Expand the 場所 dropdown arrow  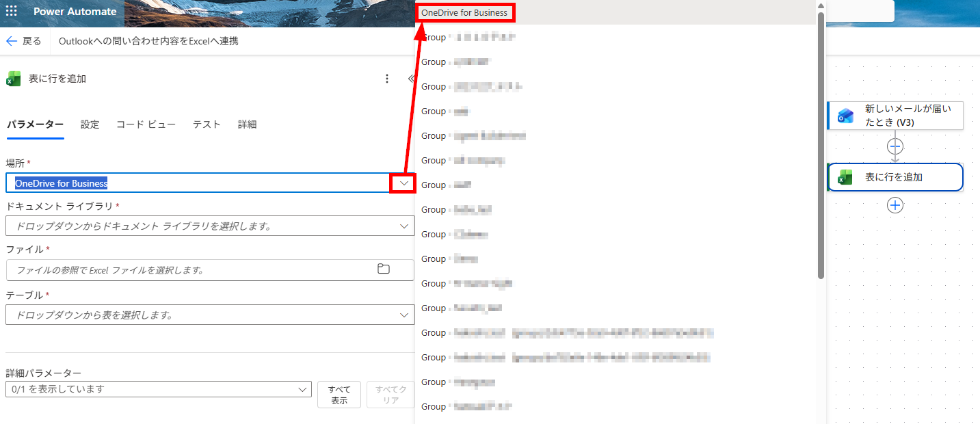pos(403,183)
